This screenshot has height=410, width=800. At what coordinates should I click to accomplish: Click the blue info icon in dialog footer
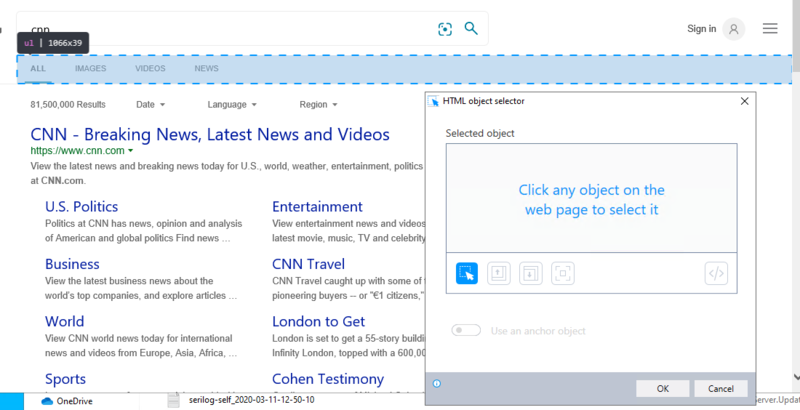click(x=437, y=383)
